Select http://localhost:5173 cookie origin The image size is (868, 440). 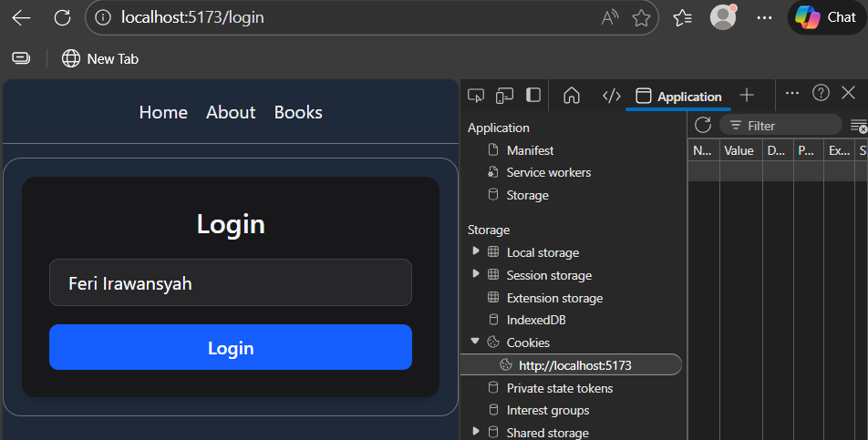tap(572, 364)
